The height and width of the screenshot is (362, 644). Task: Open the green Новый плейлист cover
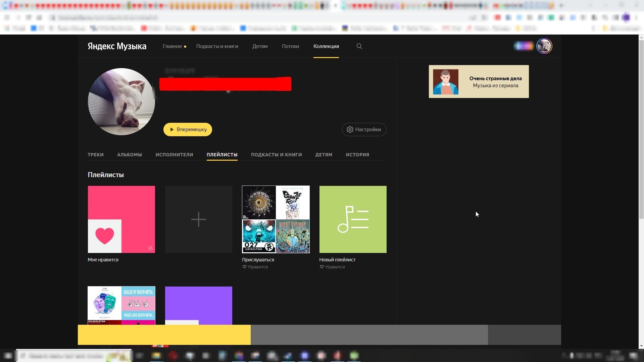click(353, 219)
